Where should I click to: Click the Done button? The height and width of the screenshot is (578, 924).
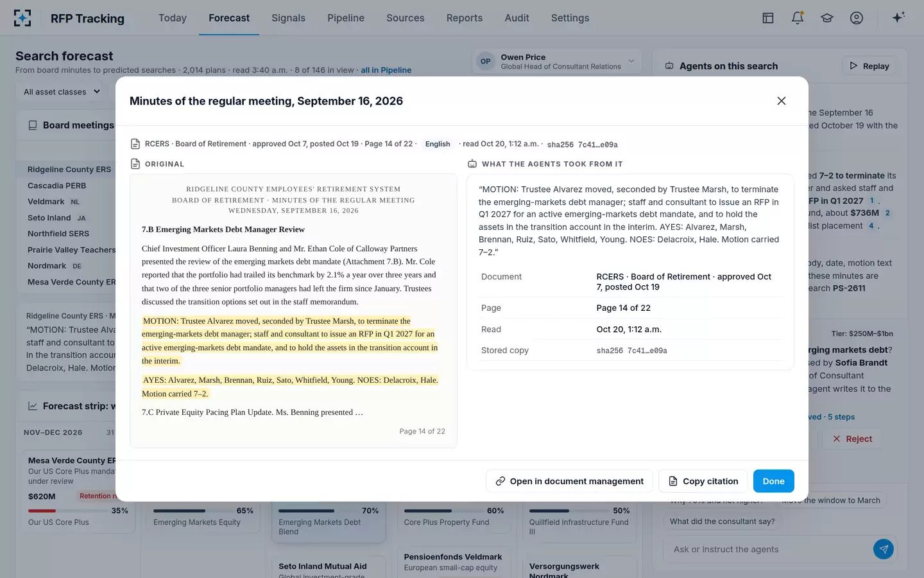774,481
